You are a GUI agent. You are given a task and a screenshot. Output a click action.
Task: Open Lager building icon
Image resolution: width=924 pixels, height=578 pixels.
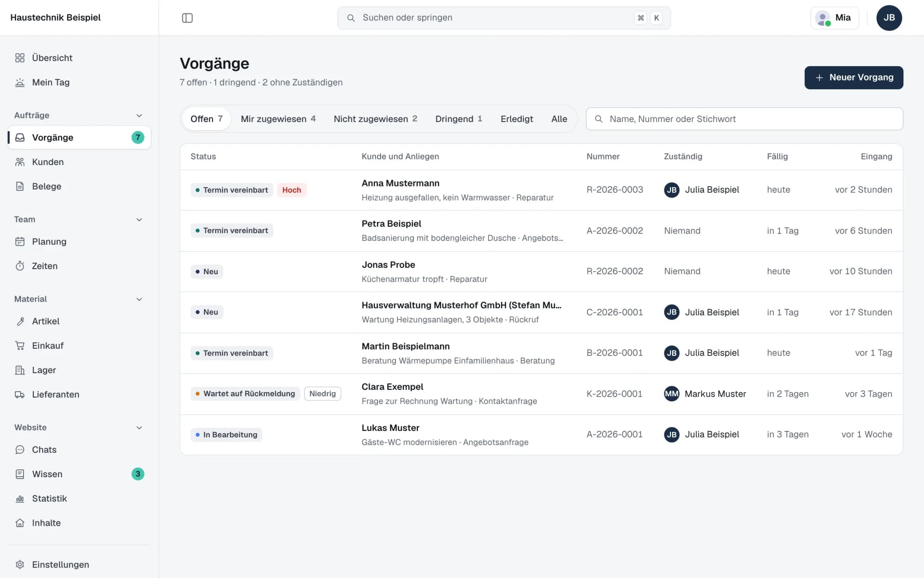[x=20, y=370]
